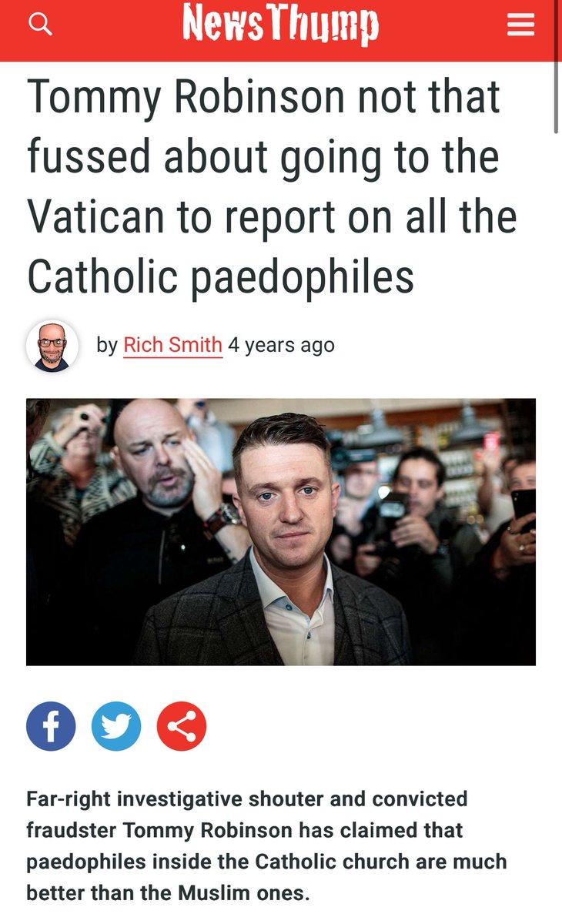Share article via Facebook icon
This screenshot has width=562, height=924.
click(x=51, y=725)
